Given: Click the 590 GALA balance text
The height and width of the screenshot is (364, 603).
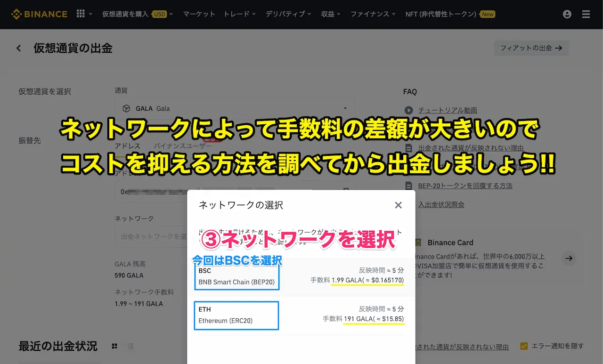Looking at the screenshot, I should click(x=129, y=275).
